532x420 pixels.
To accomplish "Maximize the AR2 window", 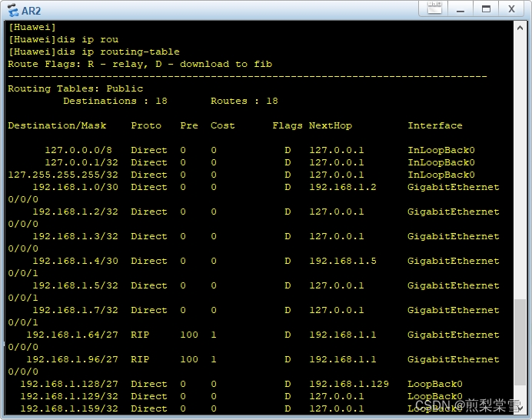I will click(486, 8).
